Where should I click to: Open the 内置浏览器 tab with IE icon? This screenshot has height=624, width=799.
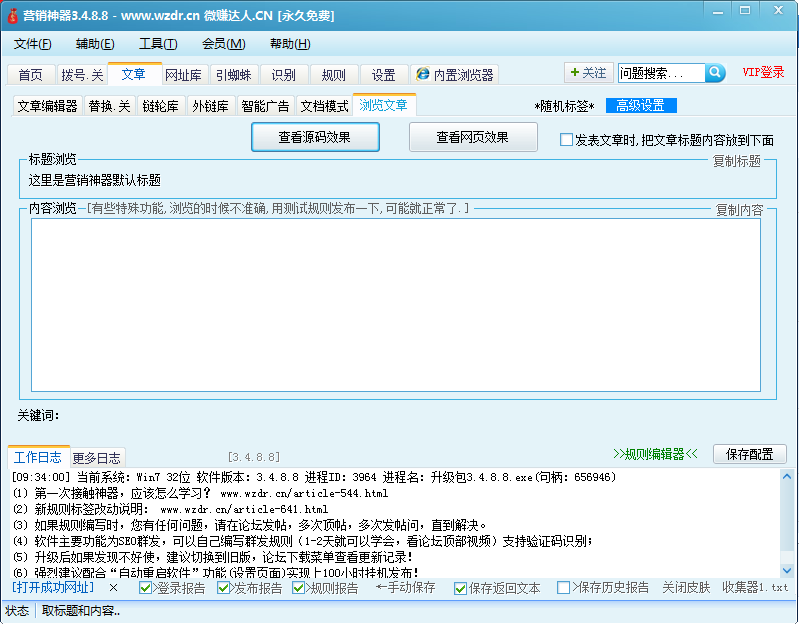tap(455, 75)
